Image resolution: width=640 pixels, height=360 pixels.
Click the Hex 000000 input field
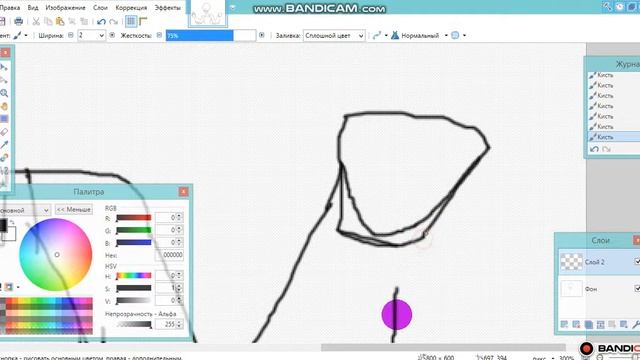pyautogui.click(x=169, y=255)
